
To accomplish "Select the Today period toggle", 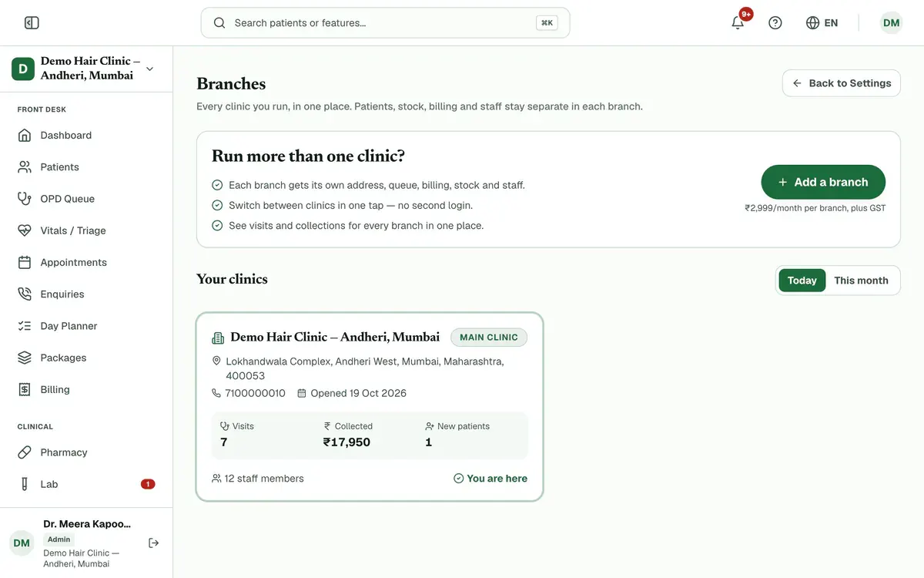I will point(802,281).
